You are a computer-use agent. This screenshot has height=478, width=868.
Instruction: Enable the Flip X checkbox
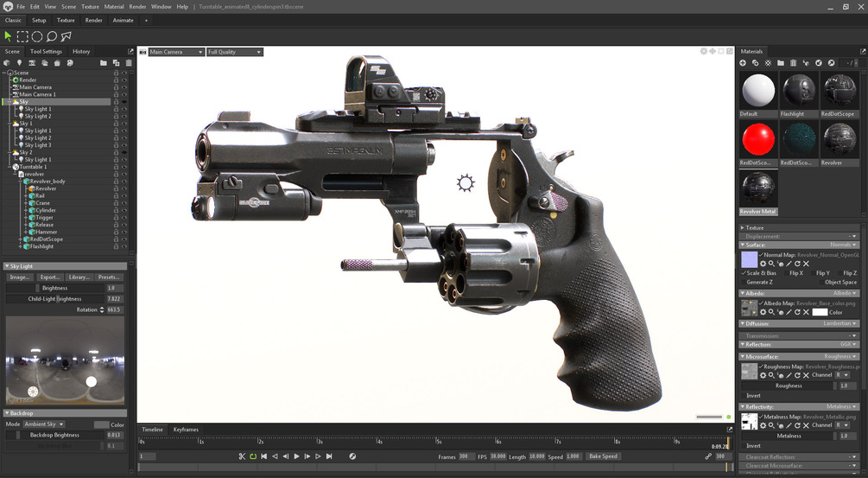[787, 273]
